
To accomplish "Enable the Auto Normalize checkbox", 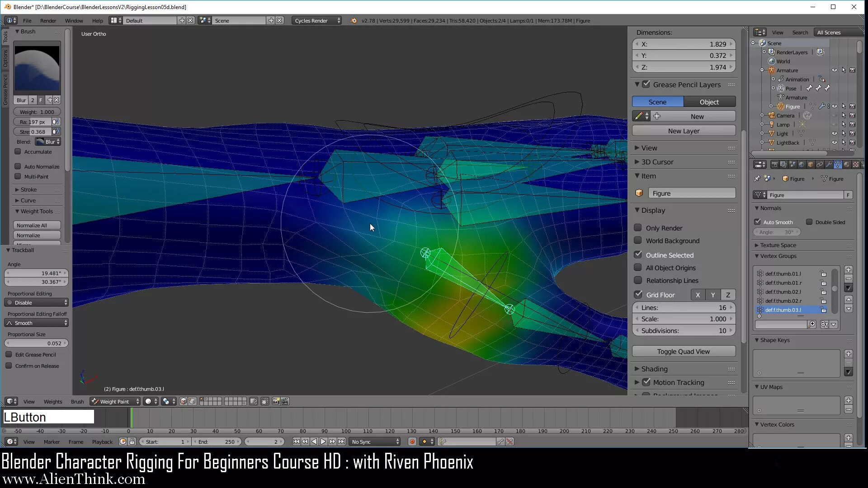I will pyautogui.click(x=18, y=166).
